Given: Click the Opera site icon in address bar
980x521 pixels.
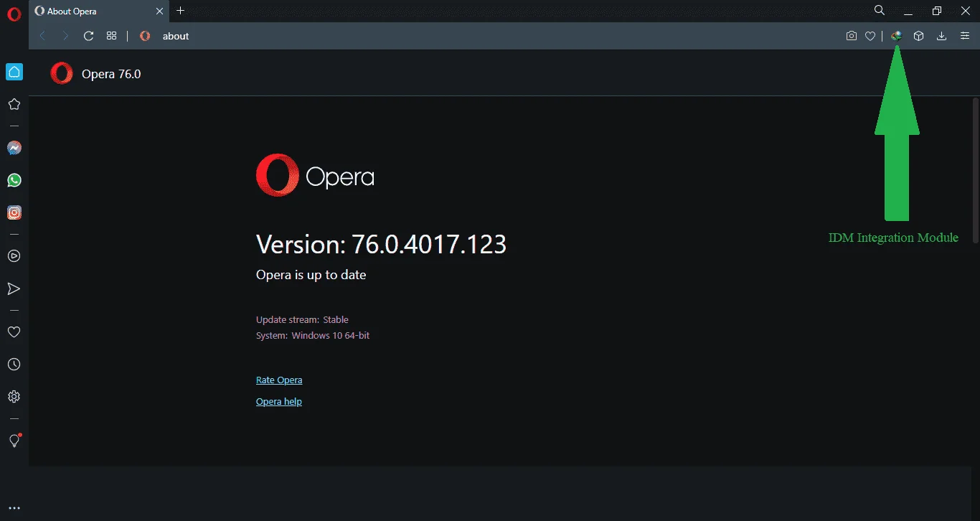Looking at the screenshot, I should click(x=145, y=36).
